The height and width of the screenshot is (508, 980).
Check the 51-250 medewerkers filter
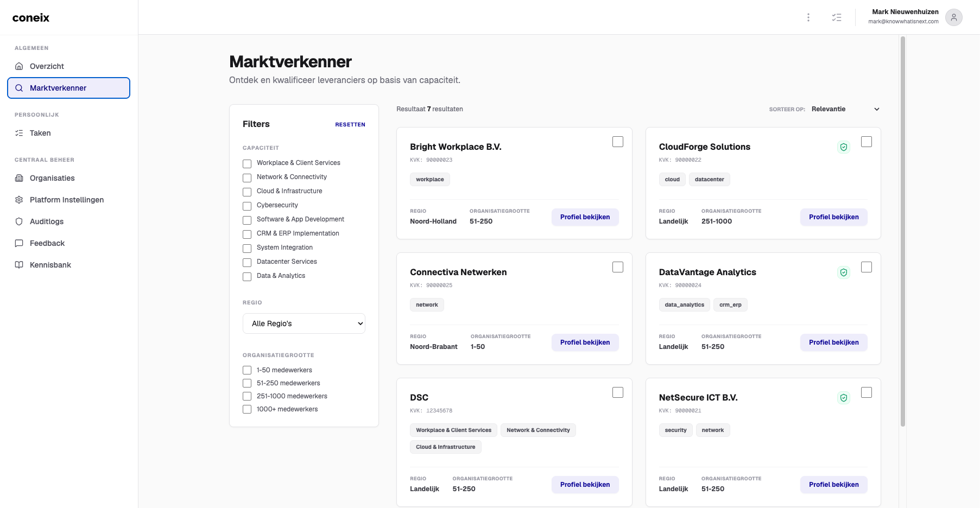click(247, 383)
